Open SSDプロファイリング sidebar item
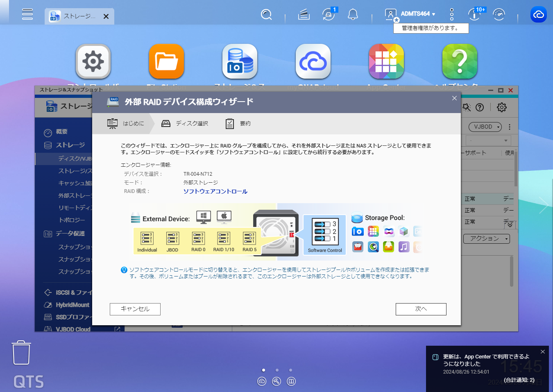This screenshot has width=553, height=392. 74,317
